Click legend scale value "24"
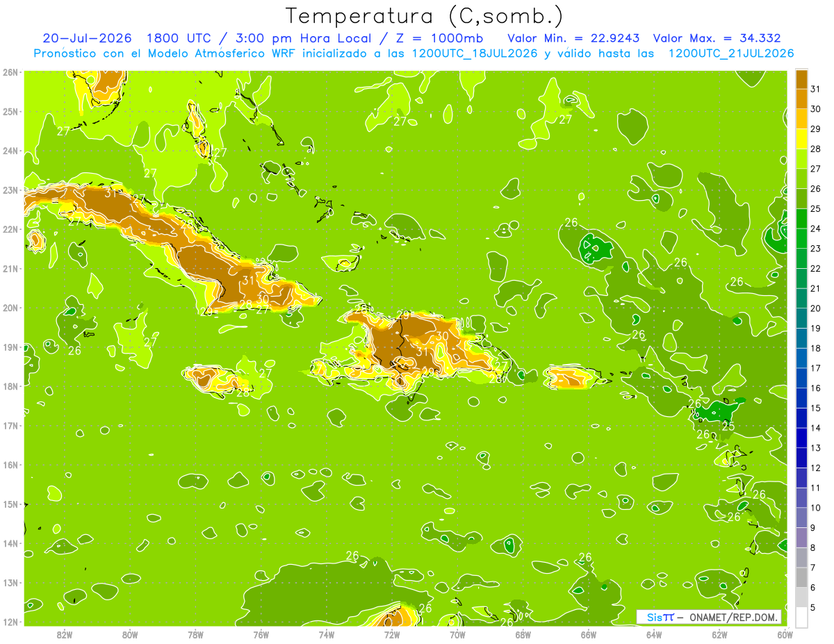 [x=815, y=229]
